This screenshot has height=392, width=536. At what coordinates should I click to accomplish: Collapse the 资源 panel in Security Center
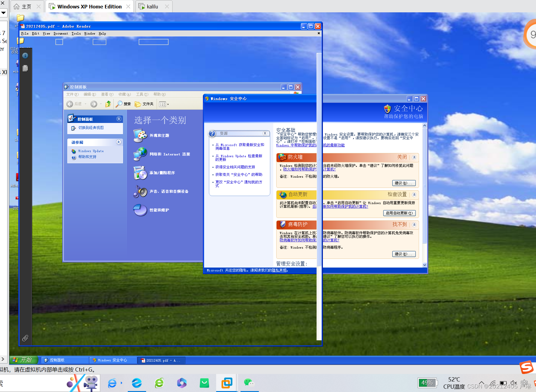point(265,133)
